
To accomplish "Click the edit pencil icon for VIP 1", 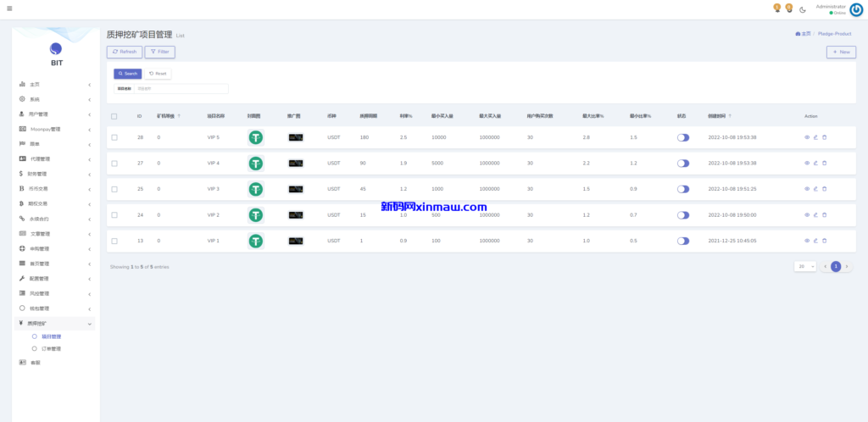I will tap(815, 241).
